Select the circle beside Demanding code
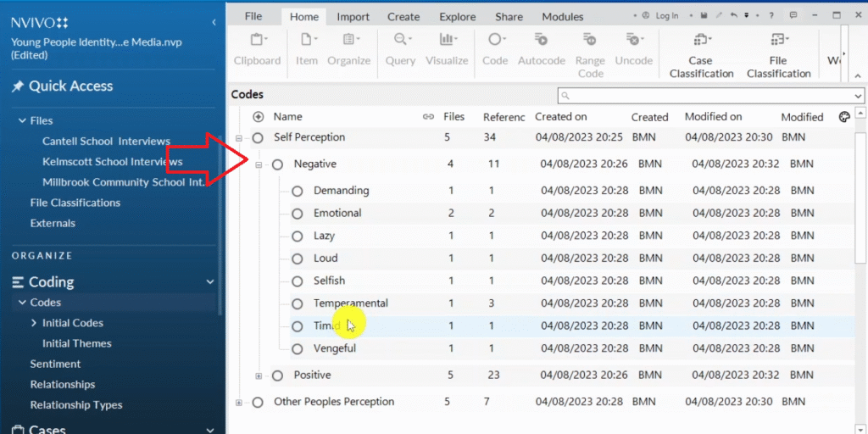The height and width of the screenshot is (434, 868). [298, 192]
